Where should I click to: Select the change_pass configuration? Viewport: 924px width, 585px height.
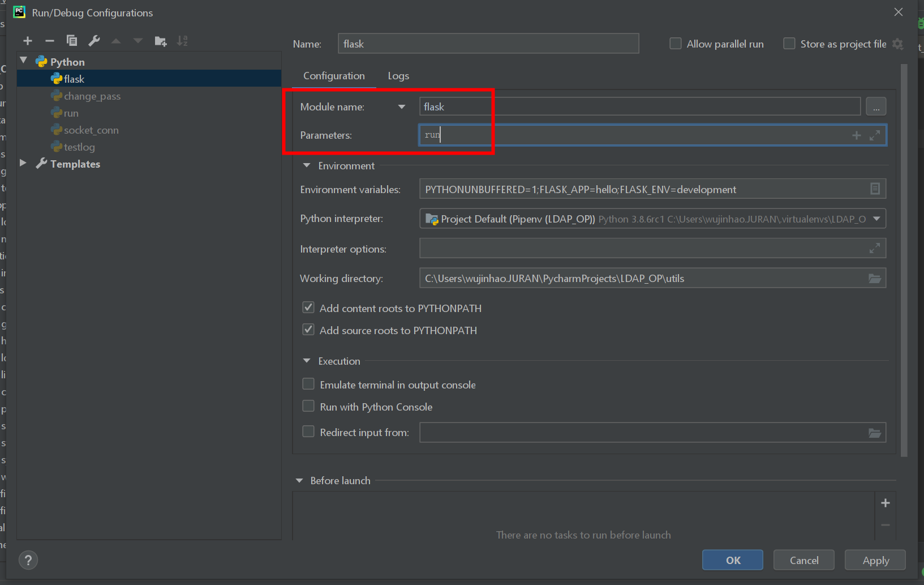[149, 96]
